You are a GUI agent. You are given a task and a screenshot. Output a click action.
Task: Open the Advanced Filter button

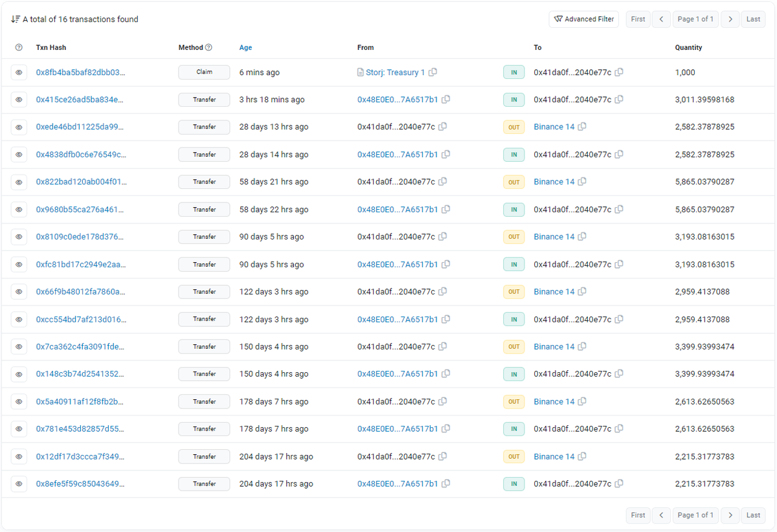coord(584,19)
